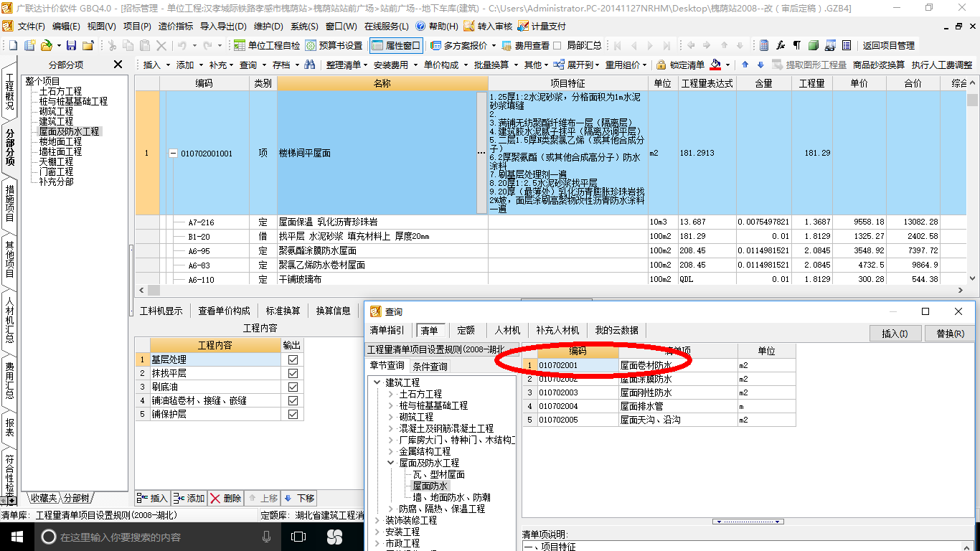
Task: Collapse 建筑工程 node in query tree
Action: (x=377, y=382)
